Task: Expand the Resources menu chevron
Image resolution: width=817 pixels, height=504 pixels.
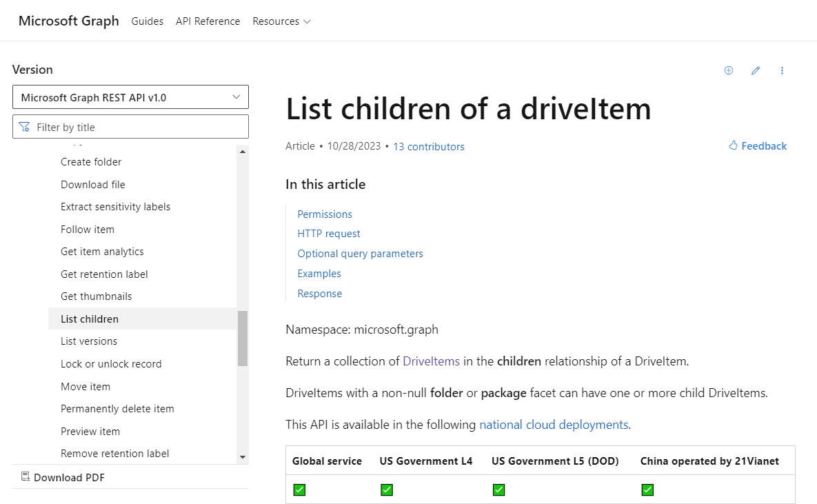Action: coord(307,21)
